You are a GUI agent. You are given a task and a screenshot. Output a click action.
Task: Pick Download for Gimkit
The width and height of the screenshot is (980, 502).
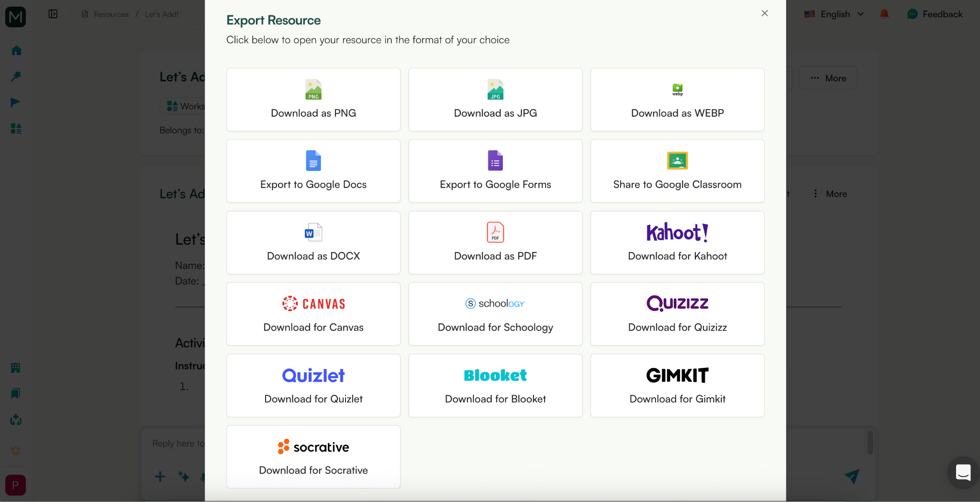click(x=677, y=385)
